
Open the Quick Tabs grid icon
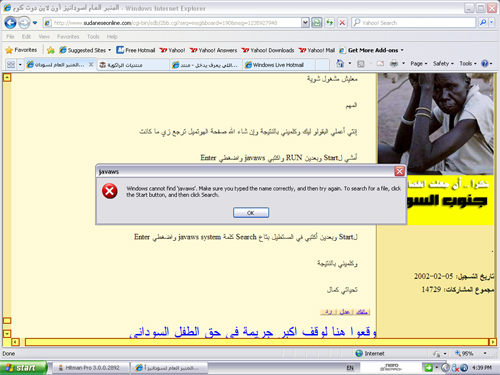pyautogui.click(x=11, y=64)
